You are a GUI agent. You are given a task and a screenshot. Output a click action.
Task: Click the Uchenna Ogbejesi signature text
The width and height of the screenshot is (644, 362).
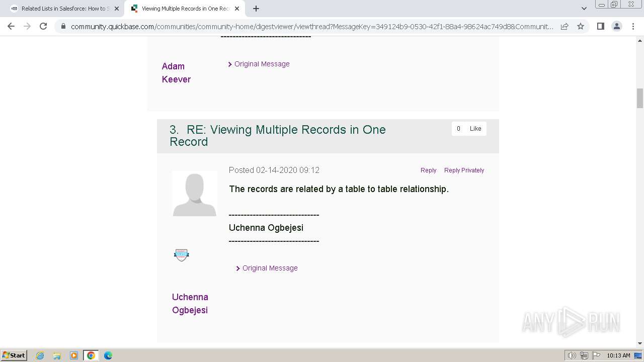[266, 228]
